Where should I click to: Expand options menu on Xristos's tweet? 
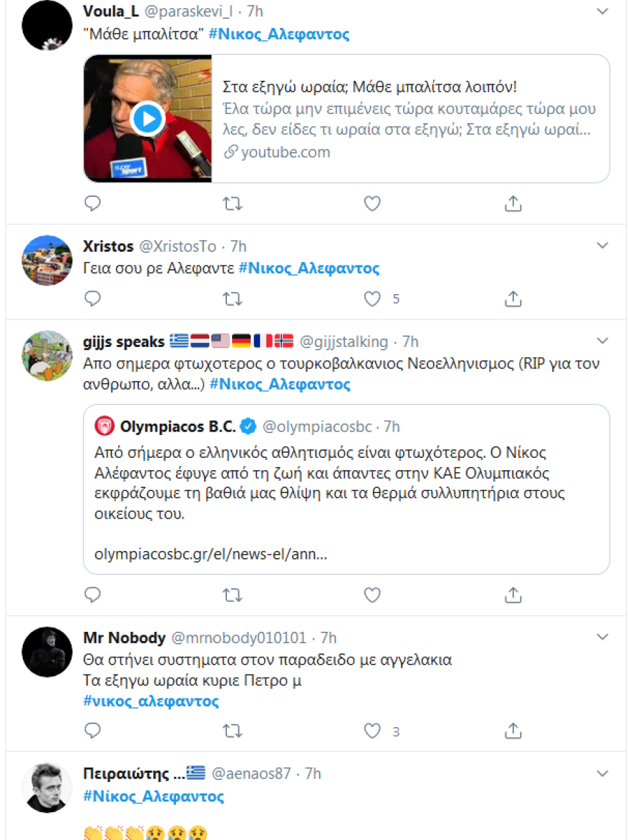603,246
